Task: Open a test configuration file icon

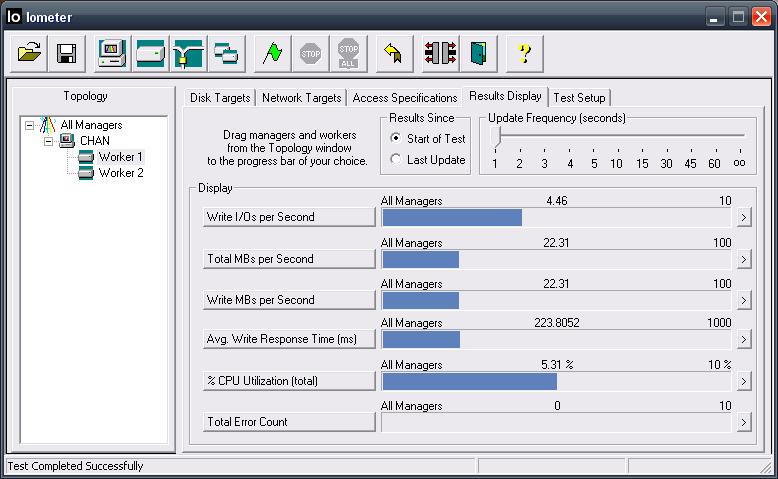Action: pyautogui.click(x=29, y=53)
